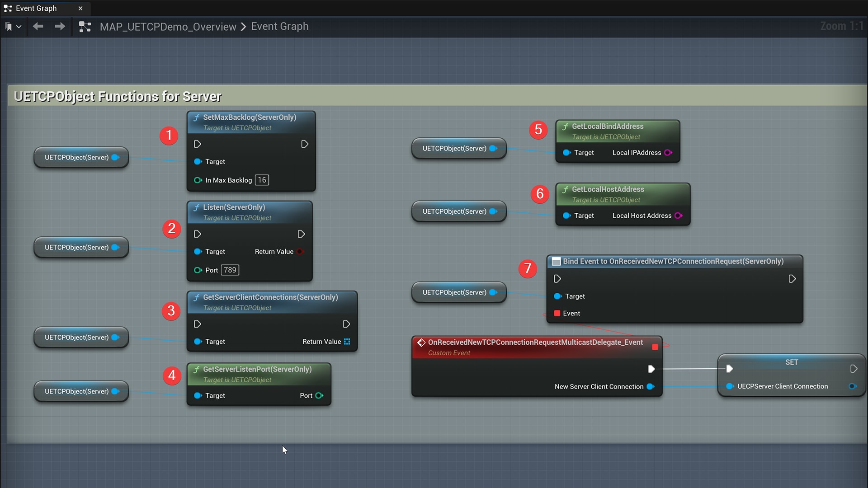Screen dimensions: 868x488
Task: Click the red Event pin on Bind Event node
Action: coord(557,313)
